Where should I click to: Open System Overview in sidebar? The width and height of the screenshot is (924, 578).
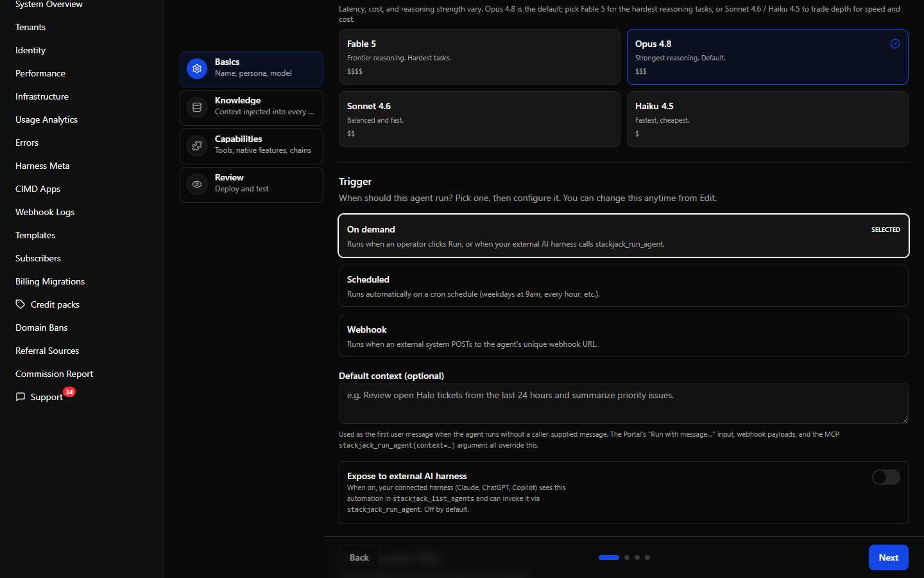pyautogui.click(x=49, y=4)
